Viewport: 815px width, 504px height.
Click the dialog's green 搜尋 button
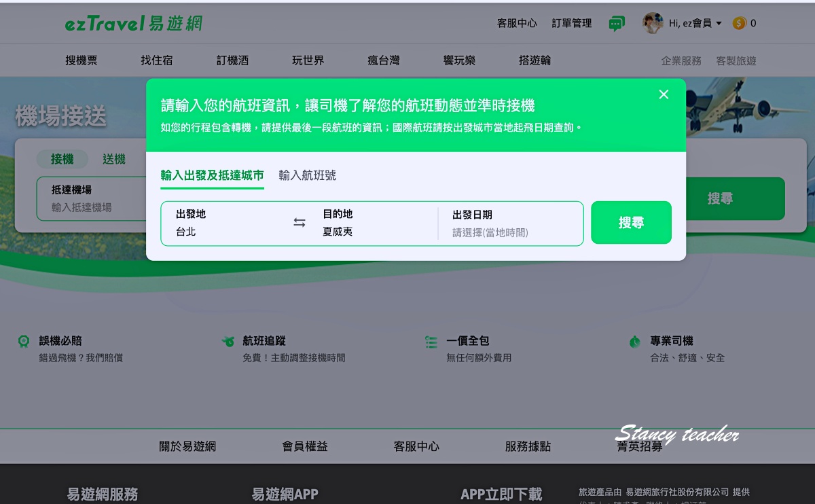(631, 223)
